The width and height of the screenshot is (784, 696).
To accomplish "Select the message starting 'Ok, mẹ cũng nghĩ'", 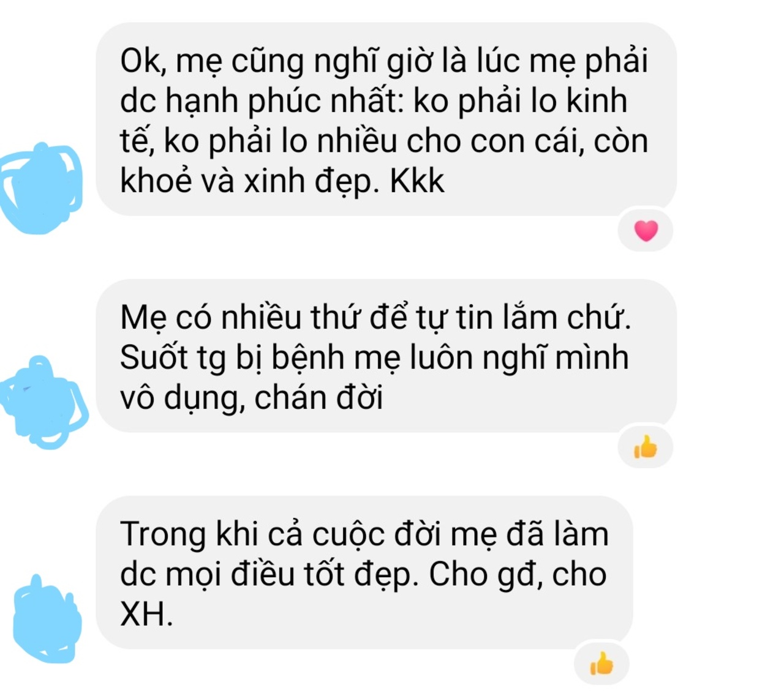I will tap(386, 119).
